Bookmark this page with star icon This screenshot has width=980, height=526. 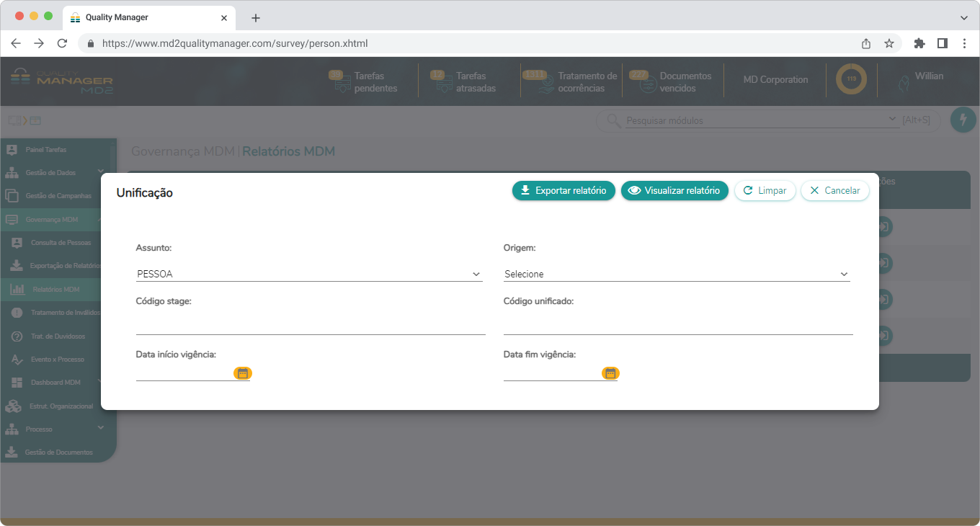(x=889, y=43)
